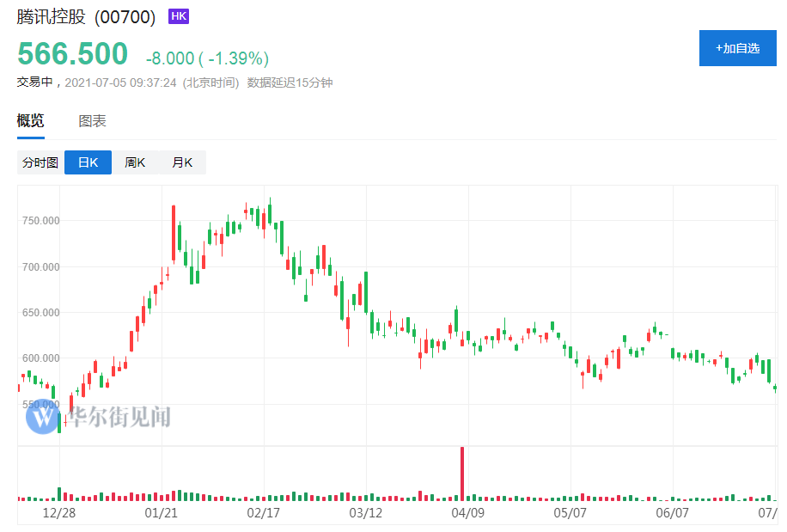Add stock to watchlist with 加自选
This screenshot has width=787, height=532.
737,48
